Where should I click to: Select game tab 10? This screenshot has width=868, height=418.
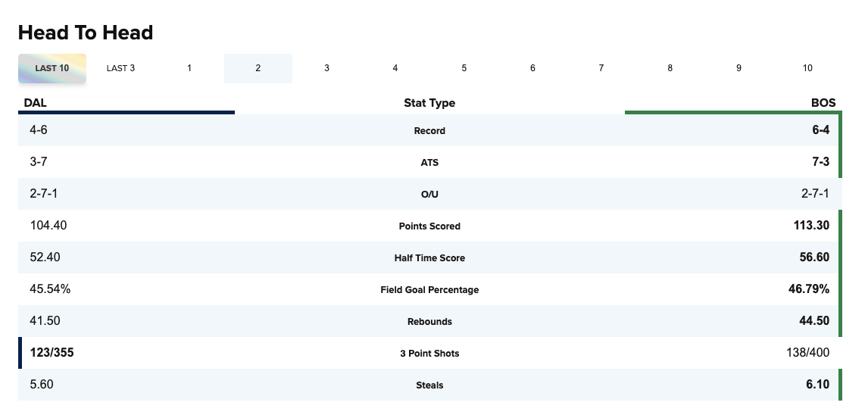pos(807,68)
